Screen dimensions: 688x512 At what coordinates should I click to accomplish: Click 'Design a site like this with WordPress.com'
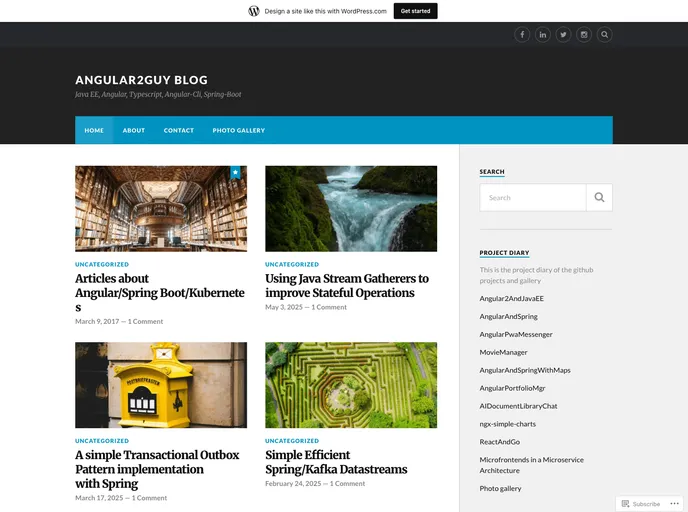(326, 11)
